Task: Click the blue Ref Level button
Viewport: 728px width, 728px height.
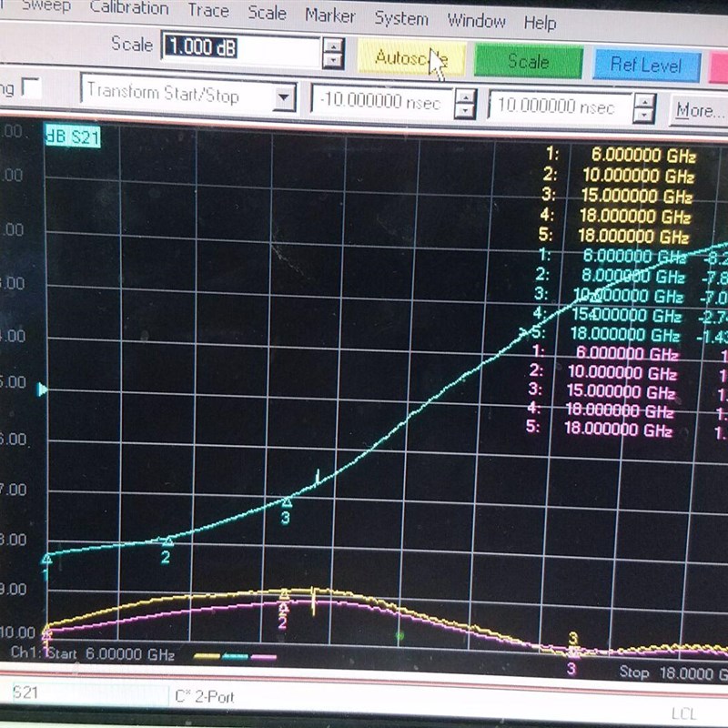Action: pyautogui.click(x=646, y=66)
